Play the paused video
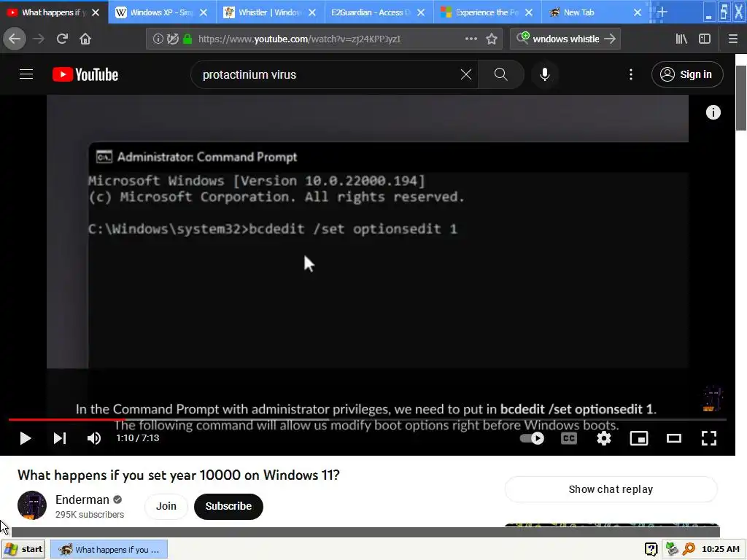The width and height of the screenshot is (747, 560). 26,438
